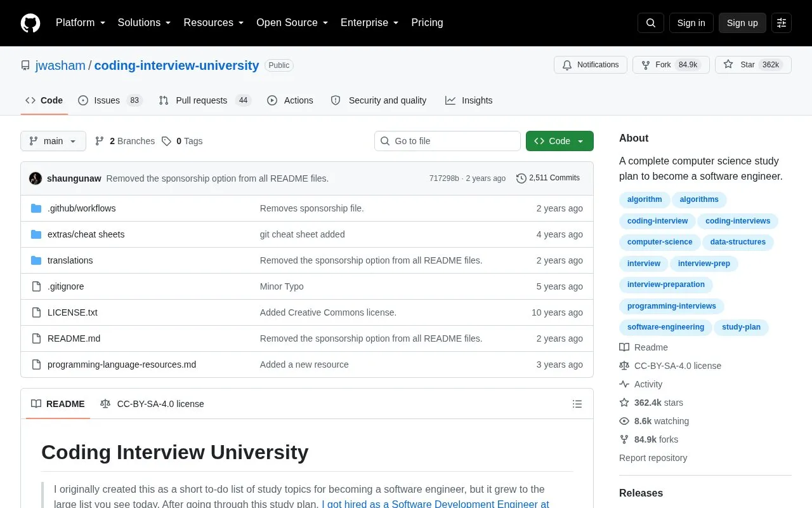Click the star icon beside Star

tap(728, 65)
